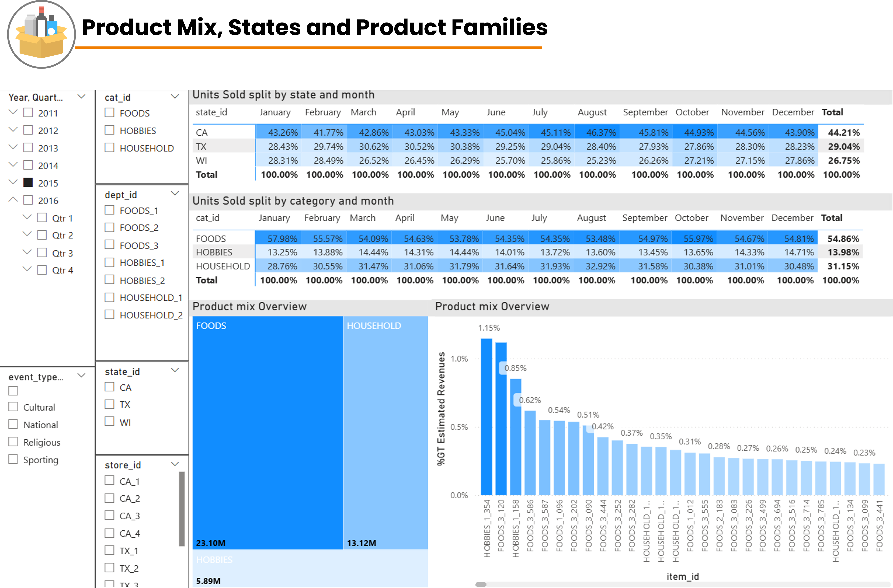Expand the 2011 year tree node

pos(13,112)
